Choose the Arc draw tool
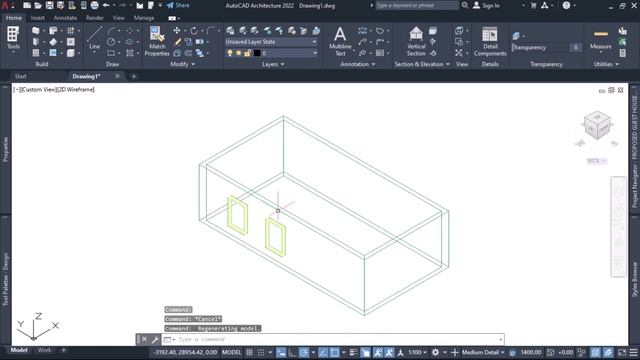 [111, 31]
